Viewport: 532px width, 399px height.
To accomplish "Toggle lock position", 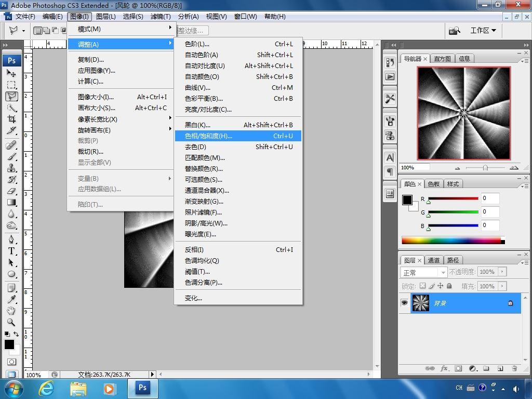I will tap(441, 286).
